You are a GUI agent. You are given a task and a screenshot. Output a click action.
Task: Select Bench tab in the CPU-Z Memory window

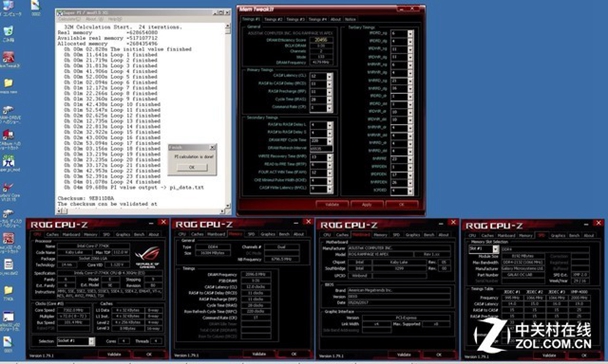[284, 234]
